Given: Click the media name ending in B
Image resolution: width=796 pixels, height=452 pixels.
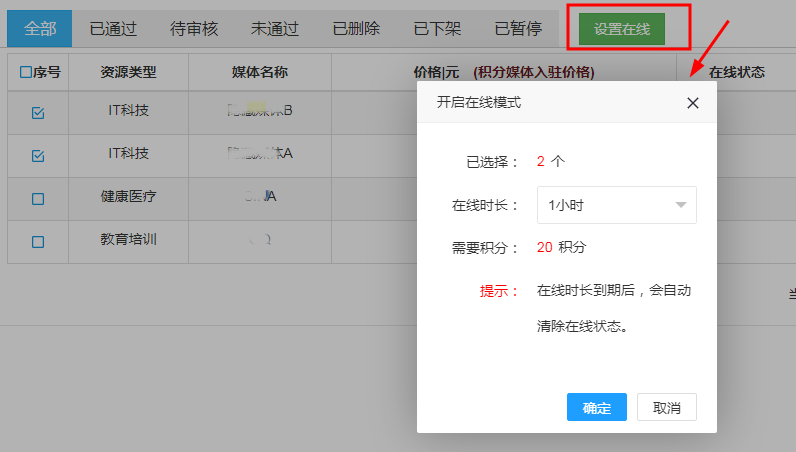Looking at the screenshot, I should (x=259, y=110).
